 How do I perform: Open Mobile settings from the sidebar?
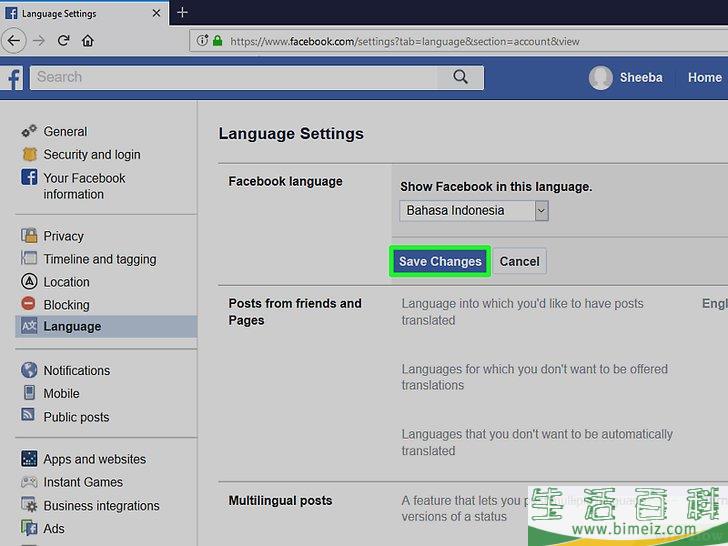tap(61, 393)
